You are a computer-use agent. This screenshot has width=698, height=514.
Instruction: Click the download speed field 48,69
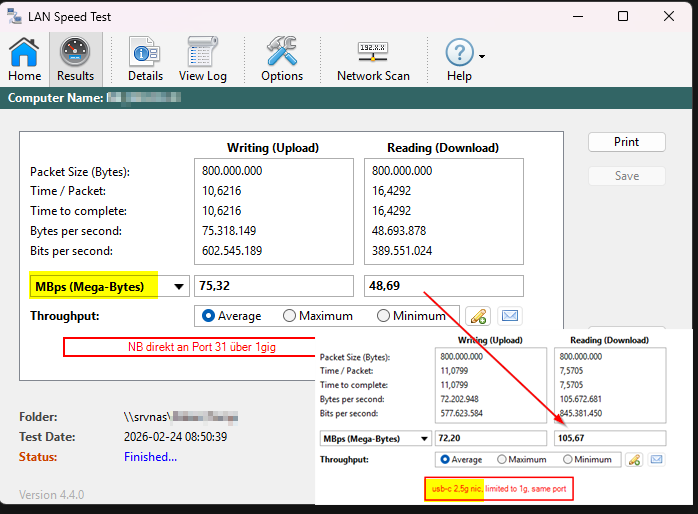pos(444,286)
